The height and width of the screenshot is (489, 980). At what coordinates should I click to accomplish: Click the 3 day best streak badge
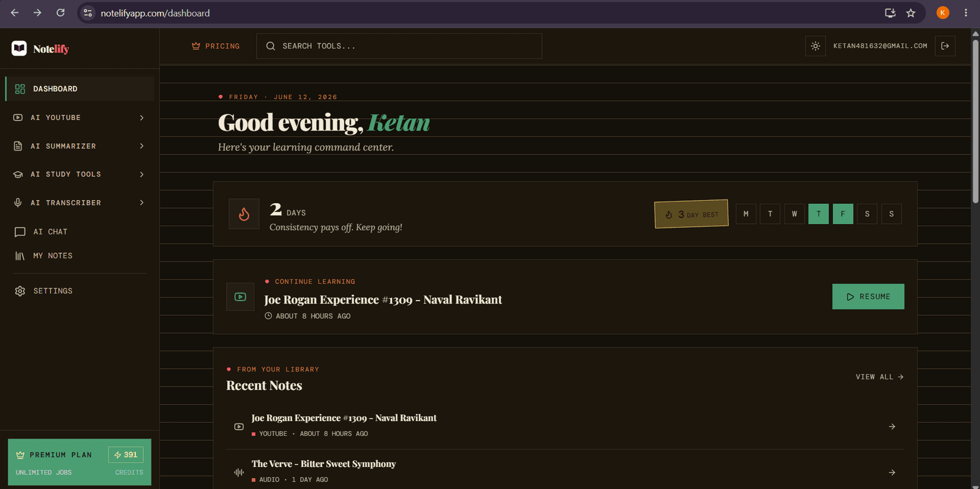pos(692,214)
